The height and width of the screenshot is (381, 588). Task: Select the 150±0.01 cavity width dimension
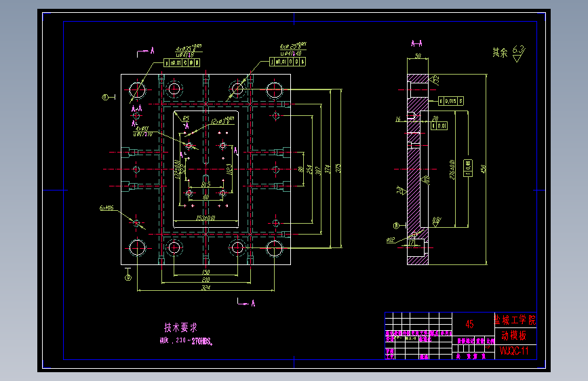point(206,218)
